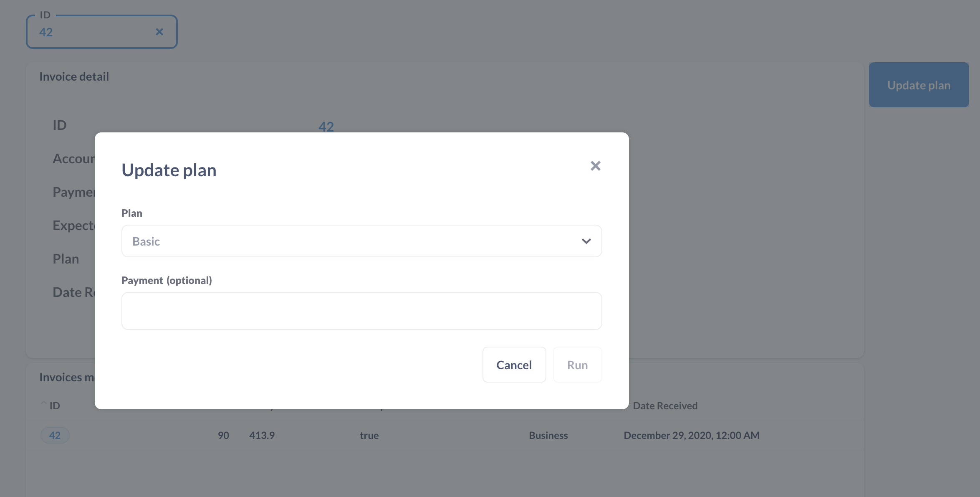Open the ID 42 badge in table row
980x497 pixels.
pos(55,435)
